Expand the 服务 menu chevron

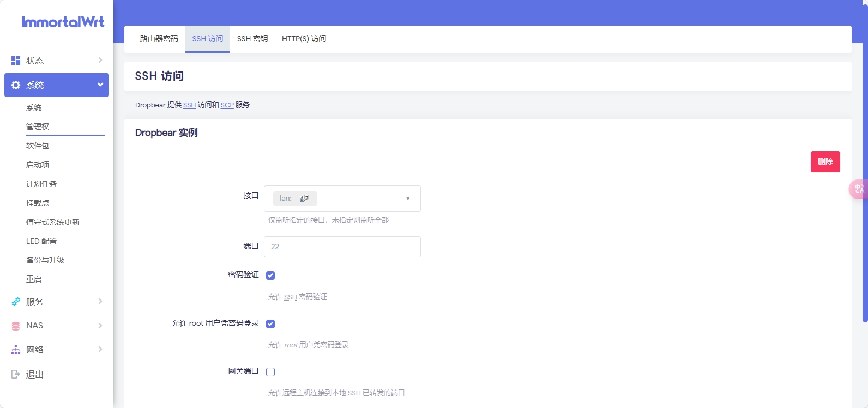[100, 301]
